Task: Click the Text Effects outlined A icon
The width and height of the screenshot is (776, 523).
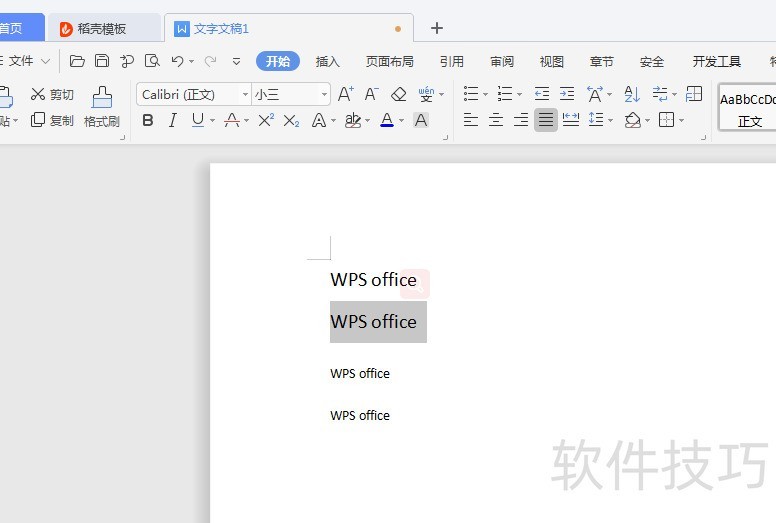Action: click(x=319, y=120)
